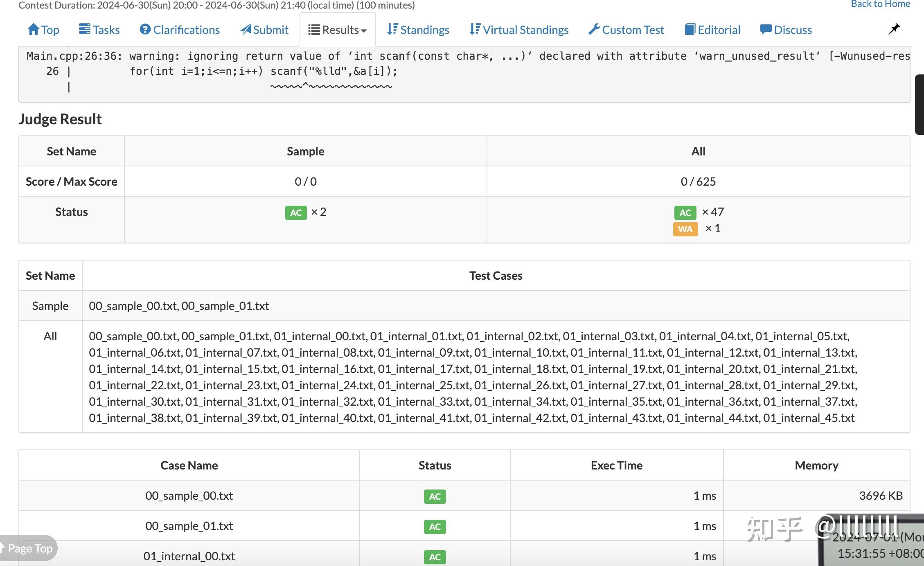Click the AC badge for 00_sample_00.txt
Viewport: 924px width, 566px height.
pos(435,496)
